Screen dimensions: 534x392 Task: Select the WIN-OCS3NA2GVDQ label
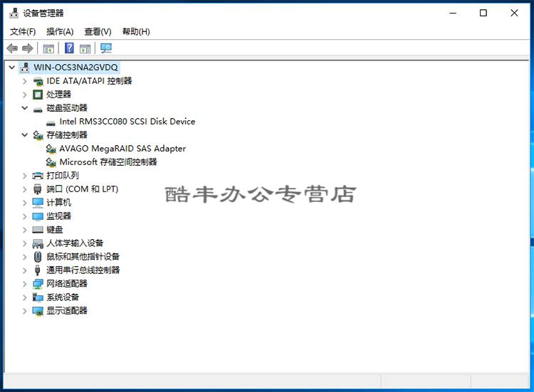click(x=75, y=68)
